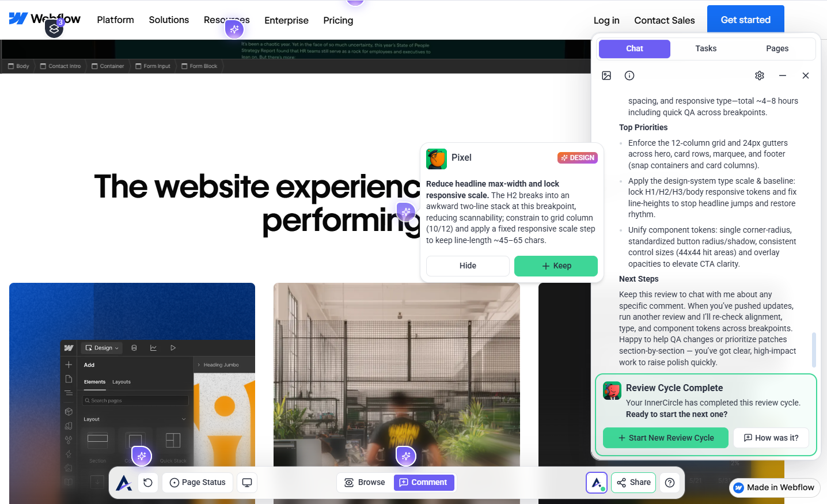Click the image attachment icon in chat panel
Screen dimensions: 827x504
(x=606, y=75)
